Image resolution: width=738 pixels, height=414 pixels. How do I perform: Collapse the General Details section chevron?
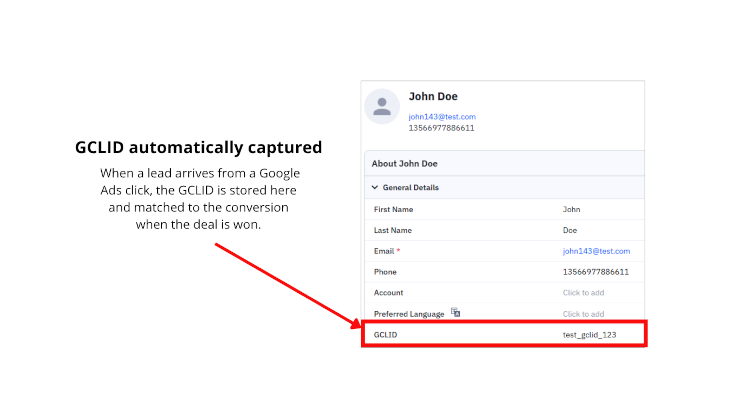(375, 187)
